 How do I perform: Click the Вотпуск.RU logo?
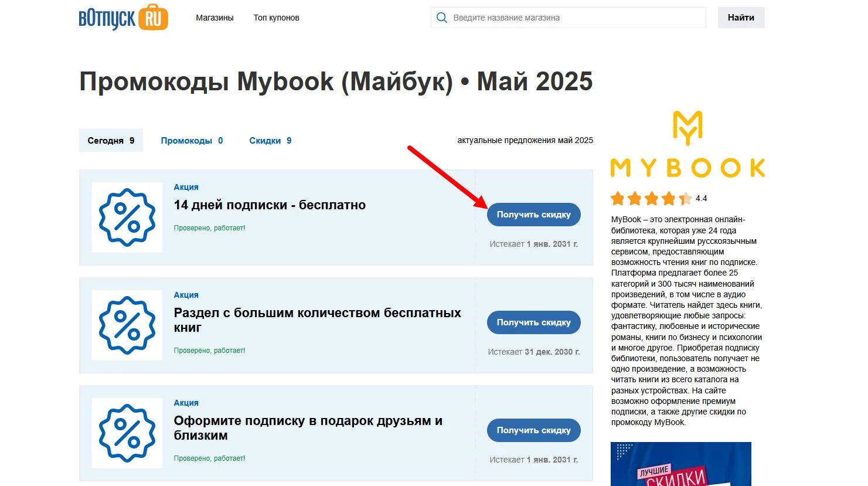click(x=122, y=18)
